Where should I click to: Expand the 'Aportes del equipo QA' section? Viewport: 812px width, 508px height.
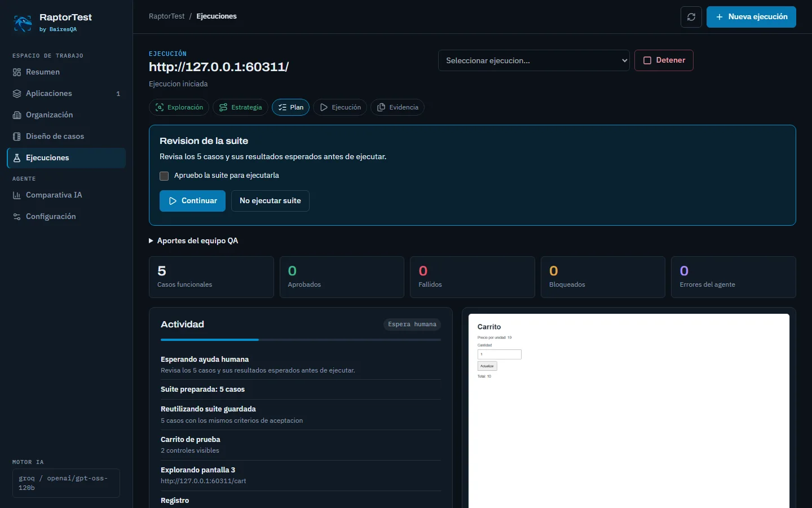pos(193,241)
